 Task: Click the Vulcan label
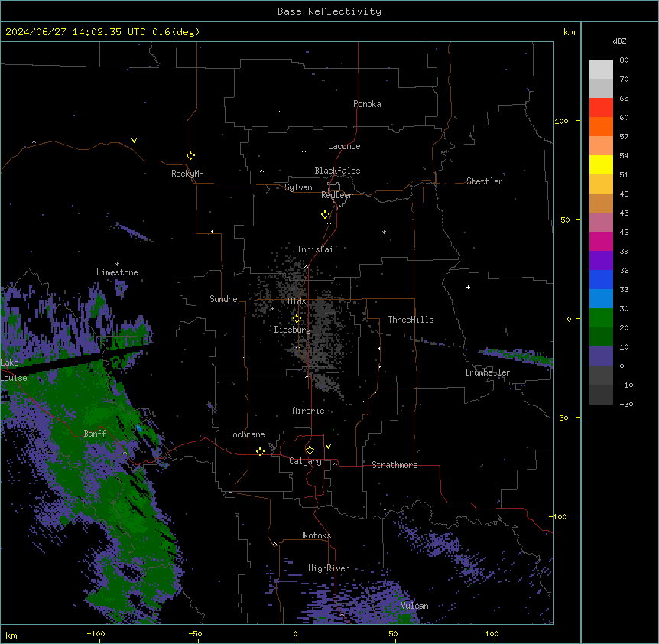pyautogui.click(x=414, y=606)
